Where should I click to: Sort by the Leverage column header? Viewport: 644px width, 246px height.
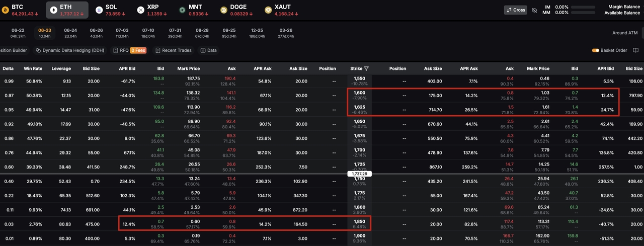(61, 68)
